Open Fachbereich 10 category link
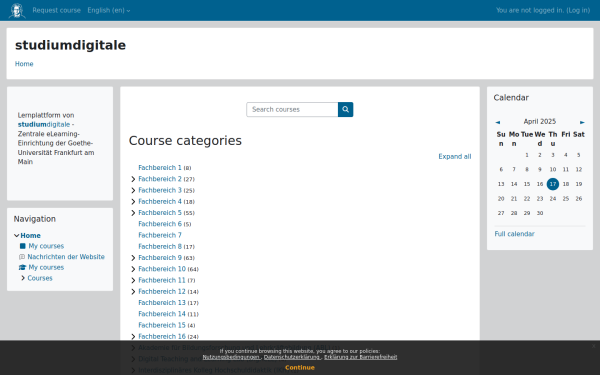 tap(162, 269)
